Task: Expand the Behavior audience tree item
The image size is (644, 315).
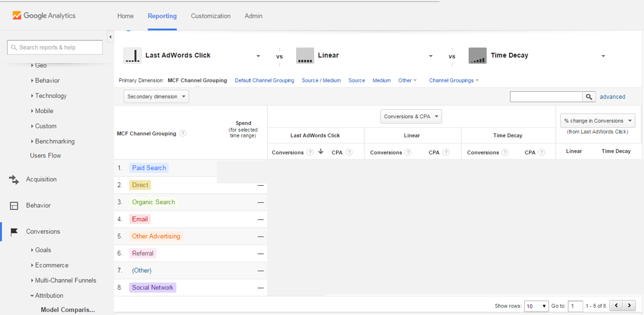Action: 32,80
